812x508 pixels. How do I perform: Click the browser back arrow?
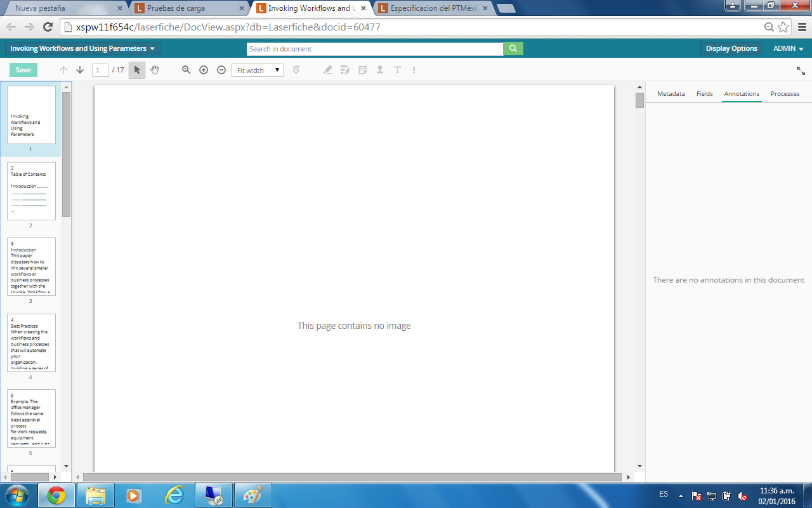click(x=11, y=27)
